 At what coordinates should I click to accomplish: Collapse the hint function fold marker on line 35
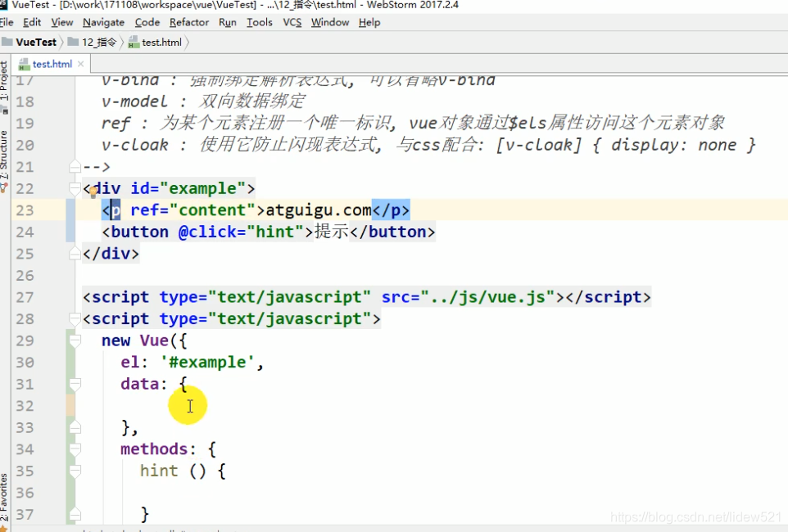pos(75,471)
